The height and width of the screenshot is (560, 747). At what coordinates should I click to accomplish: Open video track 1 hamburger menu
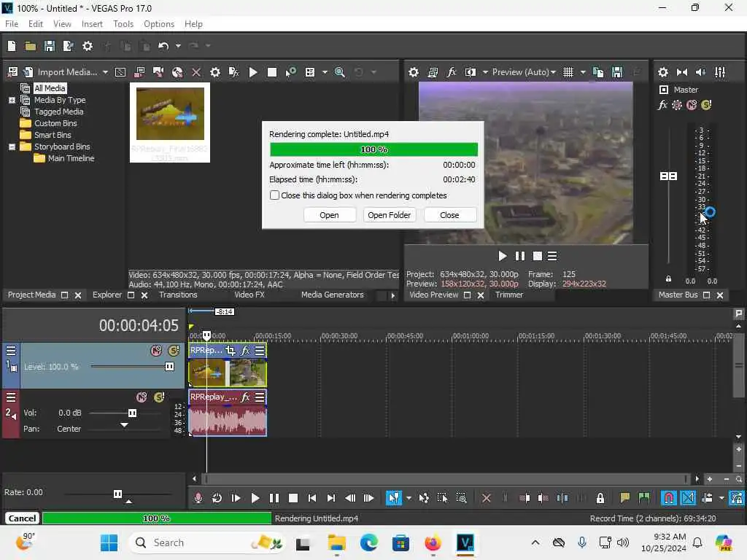pos(11,351)
